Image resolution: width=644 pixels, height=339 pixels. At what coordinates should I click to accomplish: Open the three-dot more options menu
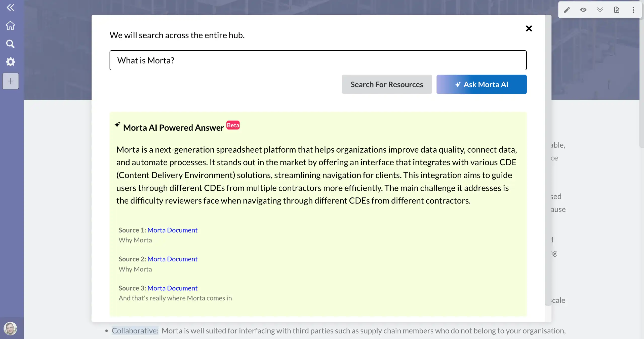pos(633,10)
